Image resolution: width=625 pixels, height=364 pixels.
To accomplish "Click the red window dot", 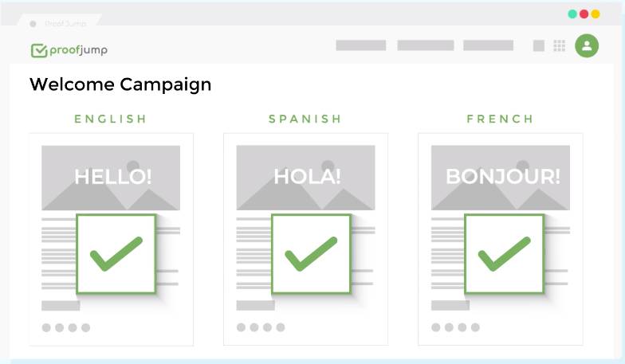I will [584, 14].
